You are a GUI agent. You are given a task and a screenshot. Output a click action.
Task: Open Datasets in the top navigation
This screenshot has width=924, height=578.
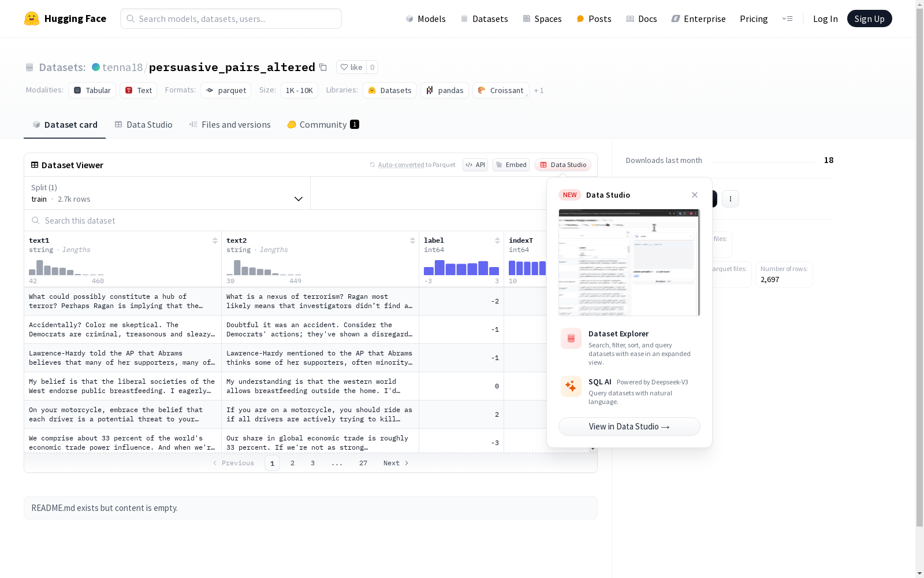pos(484,18)
